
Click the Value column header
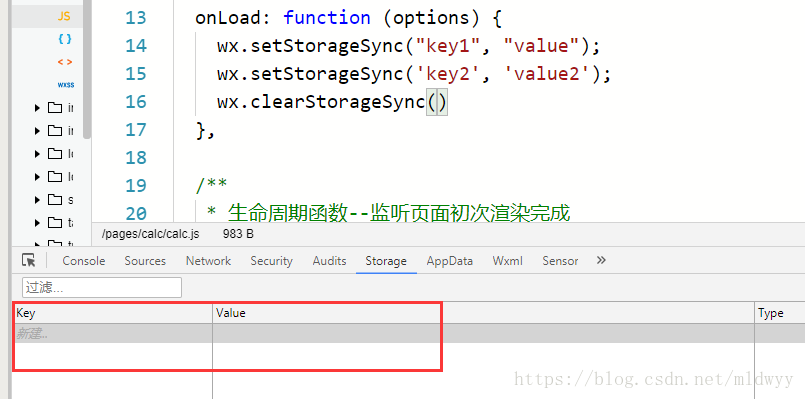[x=483, y=313]
